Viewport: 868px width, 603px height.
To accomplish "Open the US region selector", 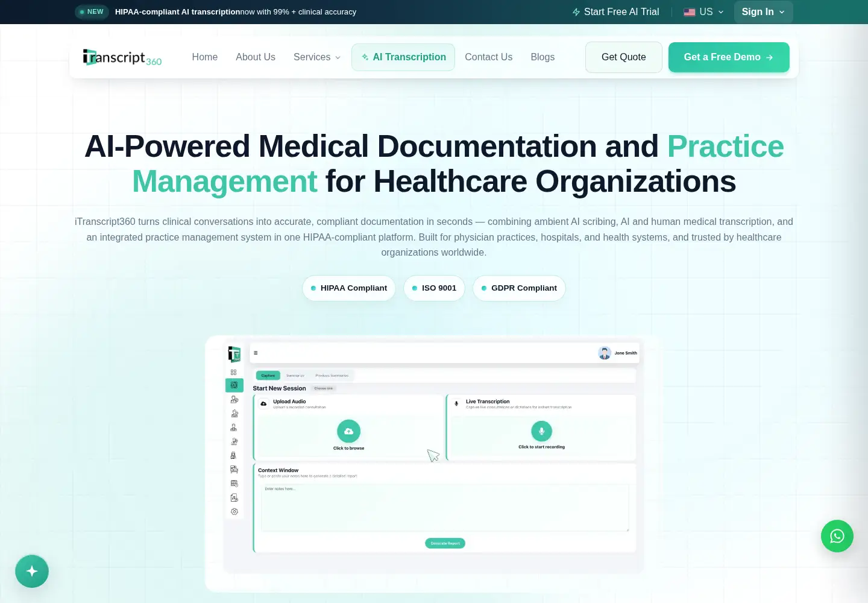I will pyautogui.click(x=703, y=12).
